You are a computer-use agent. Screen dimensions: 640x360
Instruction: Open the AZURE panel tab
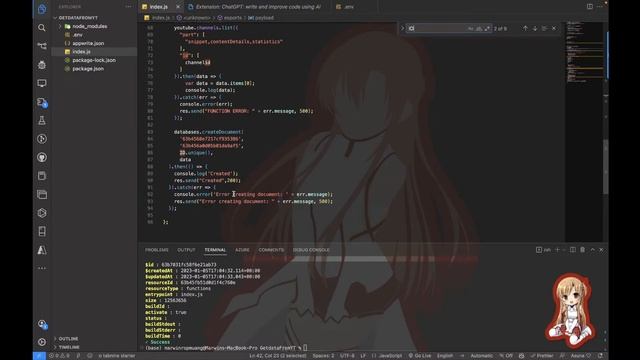[x=242, y=250]
